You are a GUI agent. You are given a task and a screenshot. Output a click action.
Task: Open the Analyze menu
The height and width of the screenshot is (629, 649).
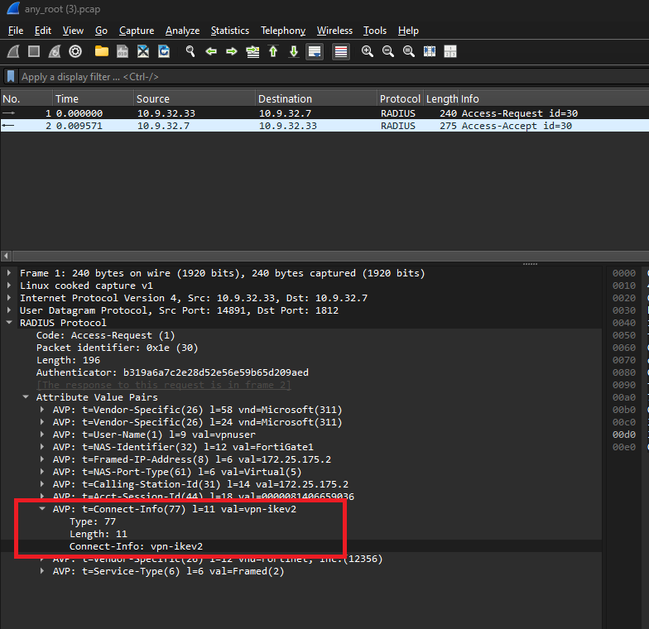click(182, 31)
